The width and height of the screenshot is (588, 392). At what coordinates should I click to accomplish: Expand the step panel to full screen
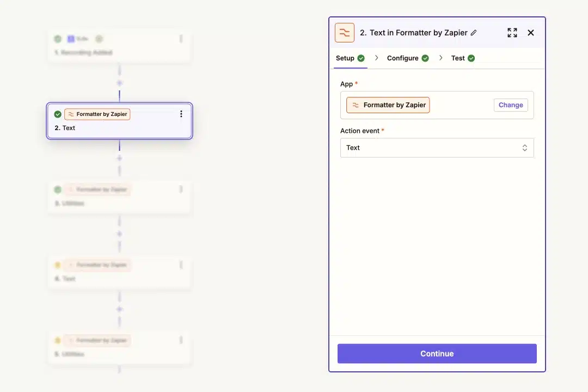512,33
